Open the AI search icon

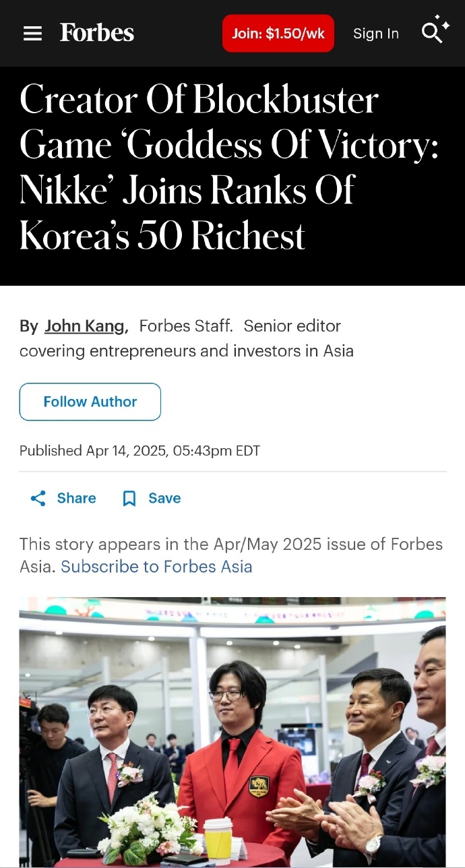(435, 30)
